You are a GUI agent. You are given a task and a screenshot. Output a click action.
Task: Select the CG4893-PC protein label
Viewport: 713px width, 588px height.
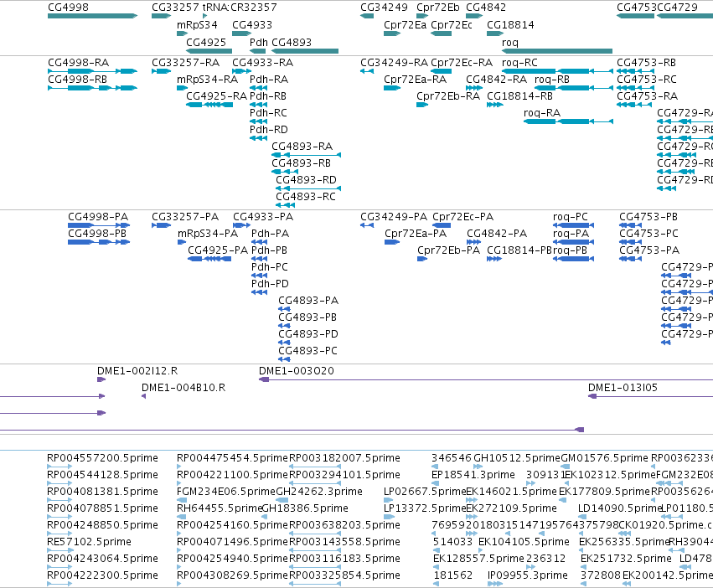[307, 351]
